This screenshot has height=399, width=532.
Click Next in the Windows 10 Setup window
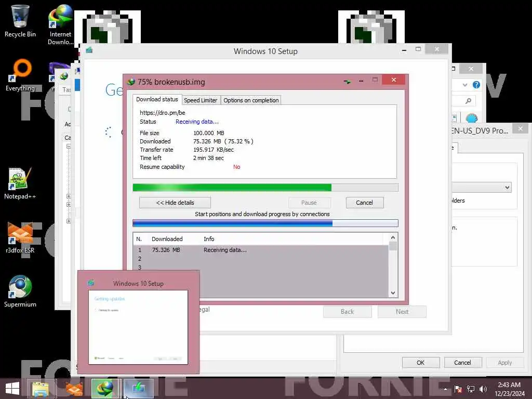point(402,312)
